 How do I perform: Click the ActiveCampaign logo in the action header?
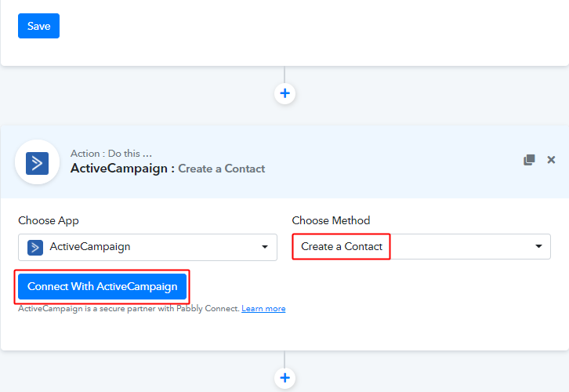(37, 163)
